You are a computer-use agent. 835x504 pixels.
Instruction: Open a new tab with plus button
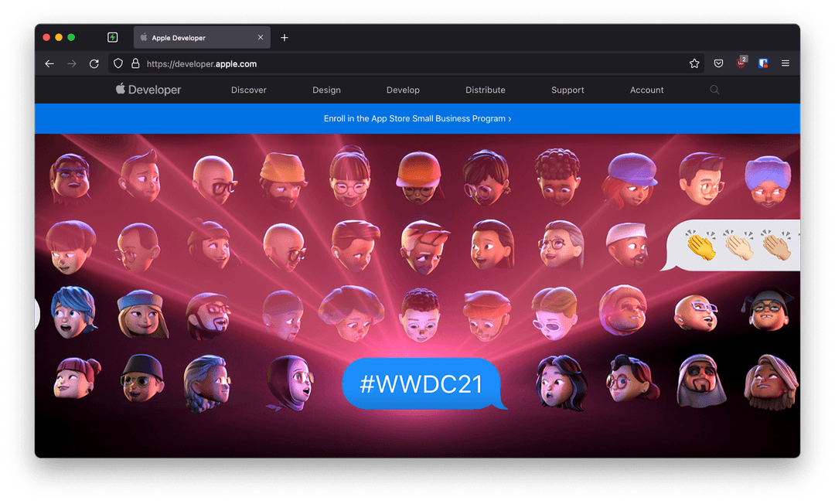click(x=285, y=38)
